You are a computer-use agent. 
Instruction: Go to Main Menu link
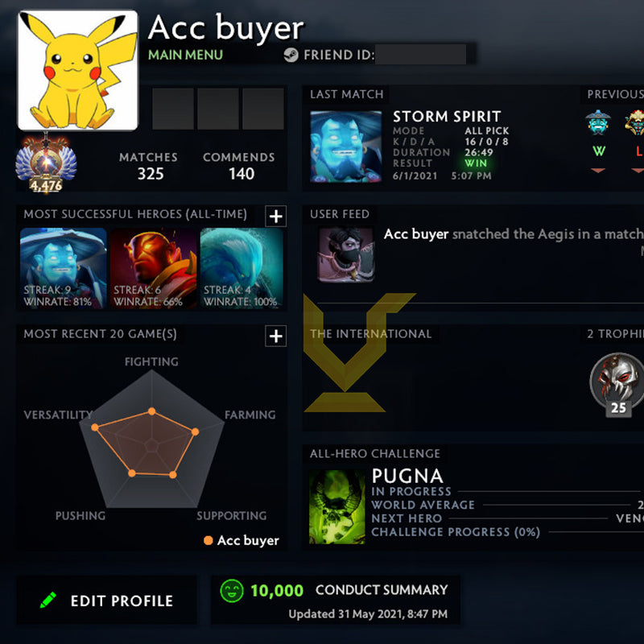(185, 55)
